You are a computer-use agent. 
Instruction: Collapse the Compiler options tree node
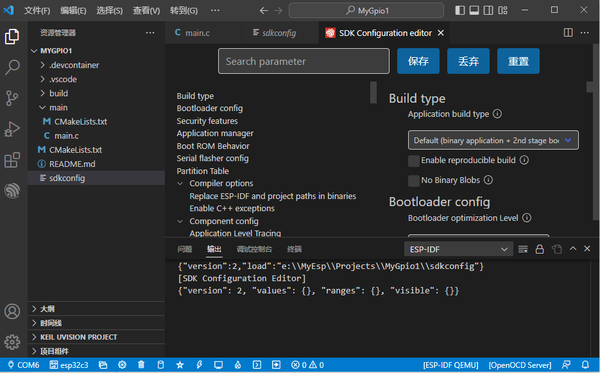click(x=180, y=184)
